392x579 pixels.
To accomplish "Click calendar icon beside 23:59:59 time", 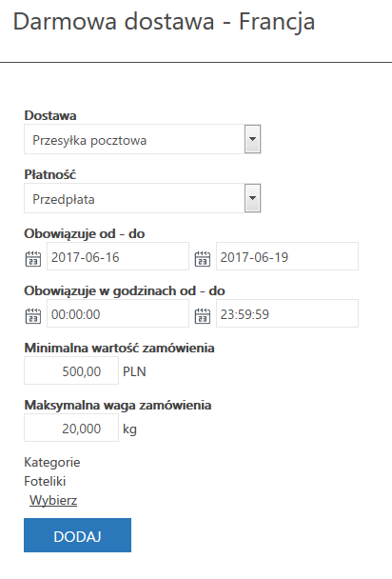I will tap(202, 316).
